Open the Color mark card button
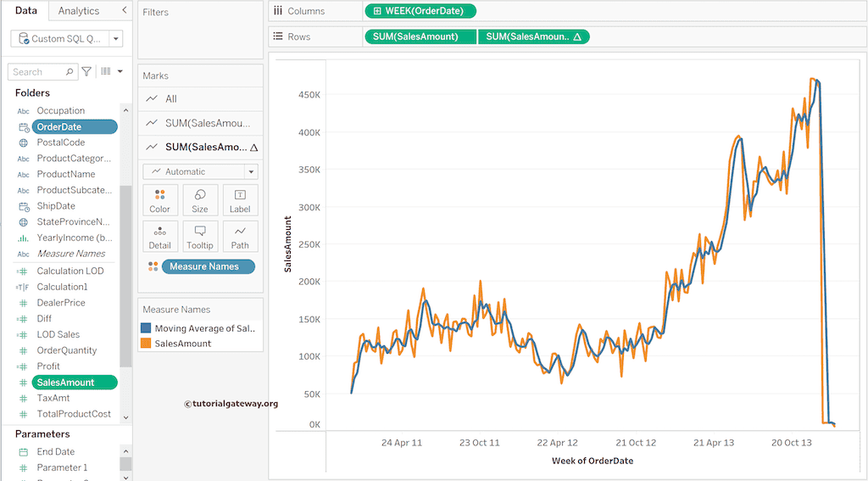The image size is (868, 481). [x=159, y=200]
